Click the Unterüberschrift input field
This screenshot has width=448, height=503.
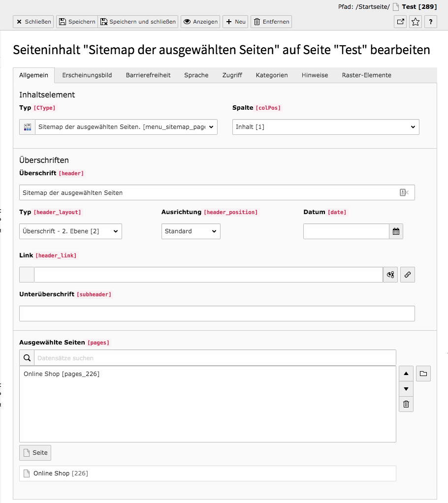point(217,314)
